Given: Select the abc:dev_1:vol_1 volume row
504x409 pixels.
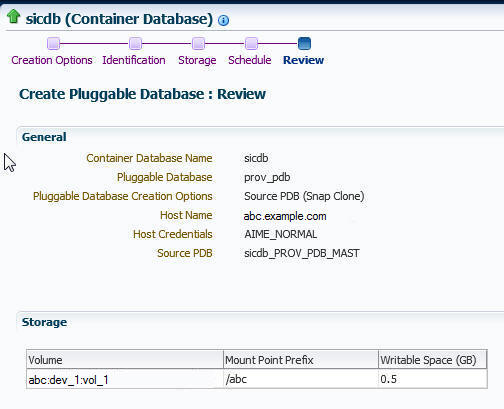Looking at the screenshot, I should point(257,379).
